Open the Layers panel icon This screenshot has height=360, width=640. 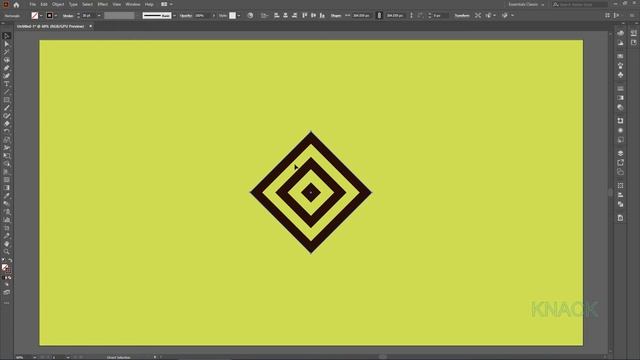pyautogui.click(x=620, y=153)
